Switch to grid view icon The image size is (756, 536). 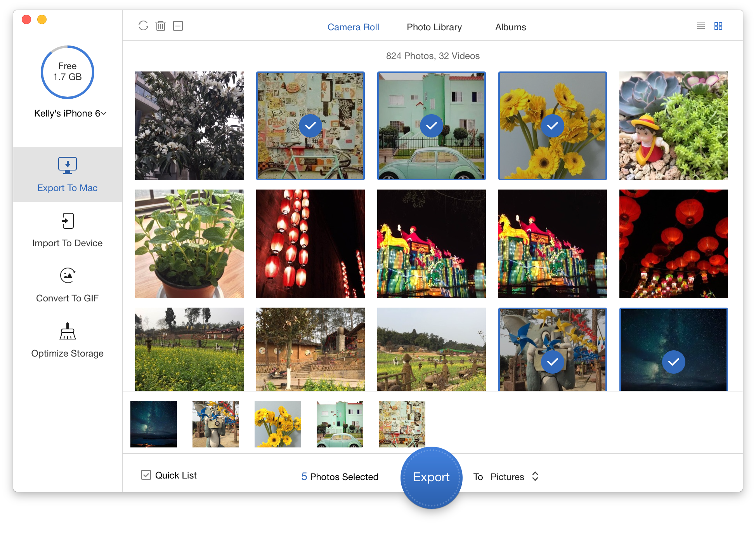tap(718, 26)
